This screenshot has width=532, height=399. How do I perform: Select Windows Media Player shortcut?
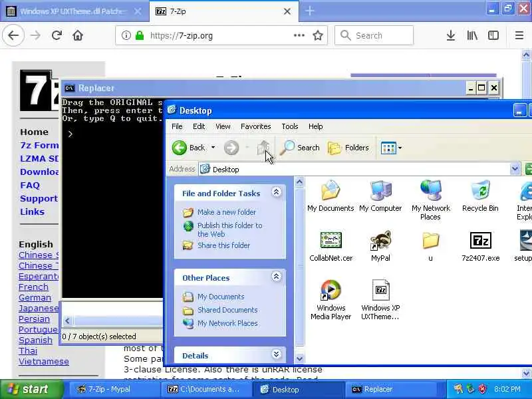pyautogui.click(x=331, y=300)
